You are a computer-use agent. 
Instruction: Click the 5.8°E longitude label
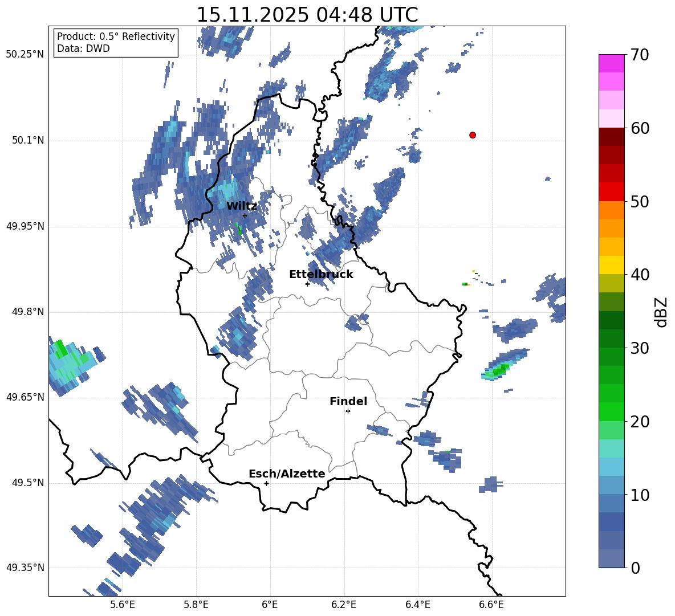(x=196, y=605)
